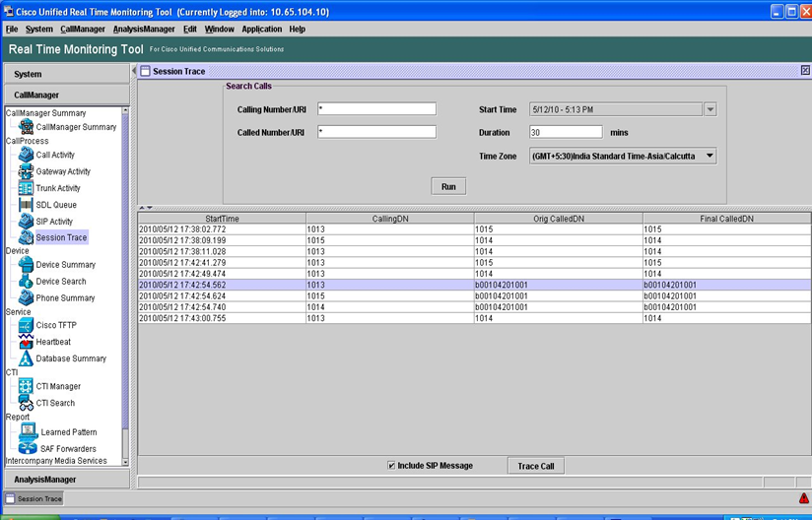Open the CTI Manager icon
This screenshot has height=520, width=812.
[x=26, y=386]
